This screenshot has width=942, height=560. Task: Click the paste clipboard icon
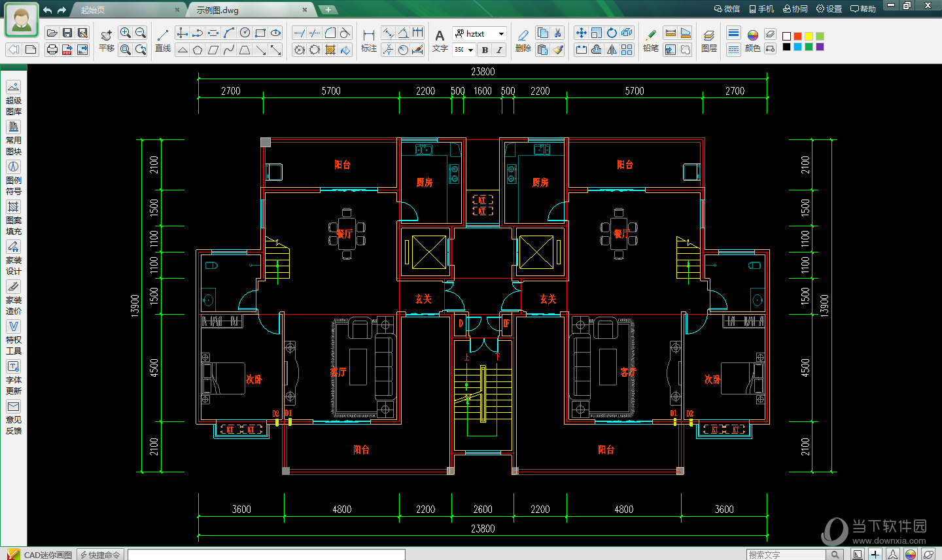point(542,50)
